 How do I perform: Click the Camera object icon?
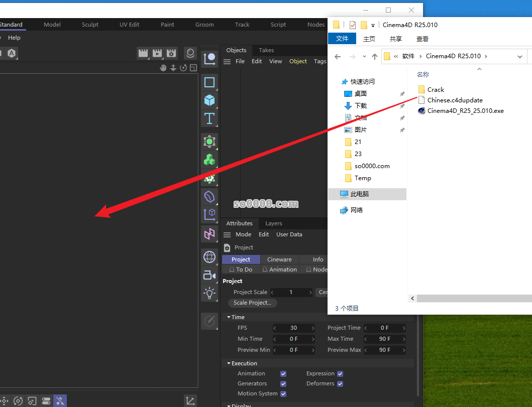click(209, 275)
